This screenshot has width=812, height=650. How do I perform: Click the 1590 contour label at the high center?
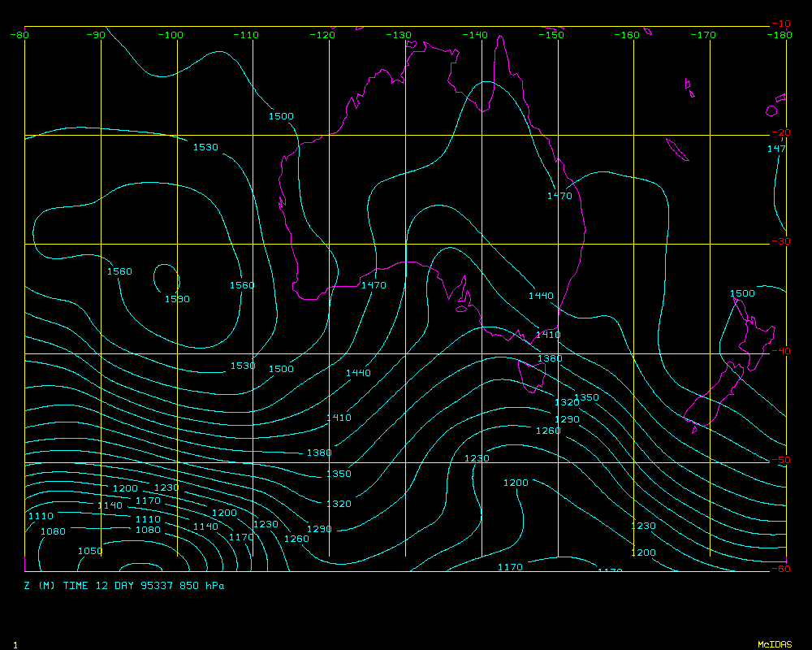pyautogui.click(x=177, y=299)
